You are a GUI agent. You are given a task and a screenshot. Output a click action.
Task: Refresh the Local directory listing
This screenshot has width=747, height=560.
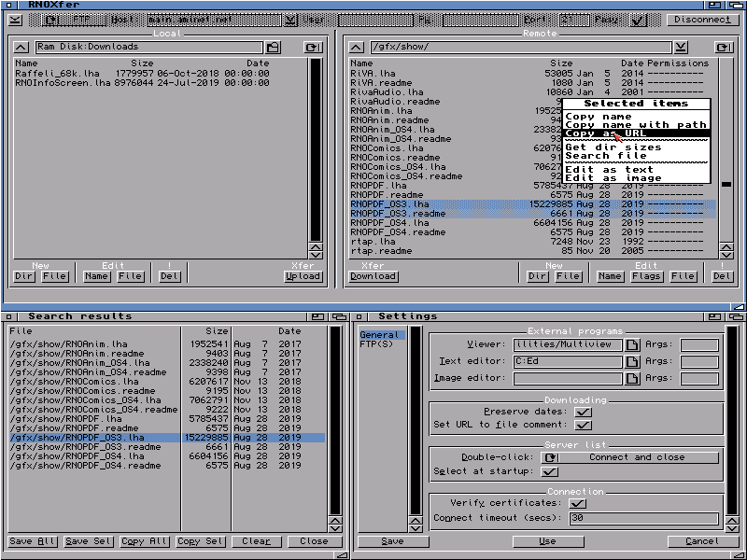[x=311, y=48]
